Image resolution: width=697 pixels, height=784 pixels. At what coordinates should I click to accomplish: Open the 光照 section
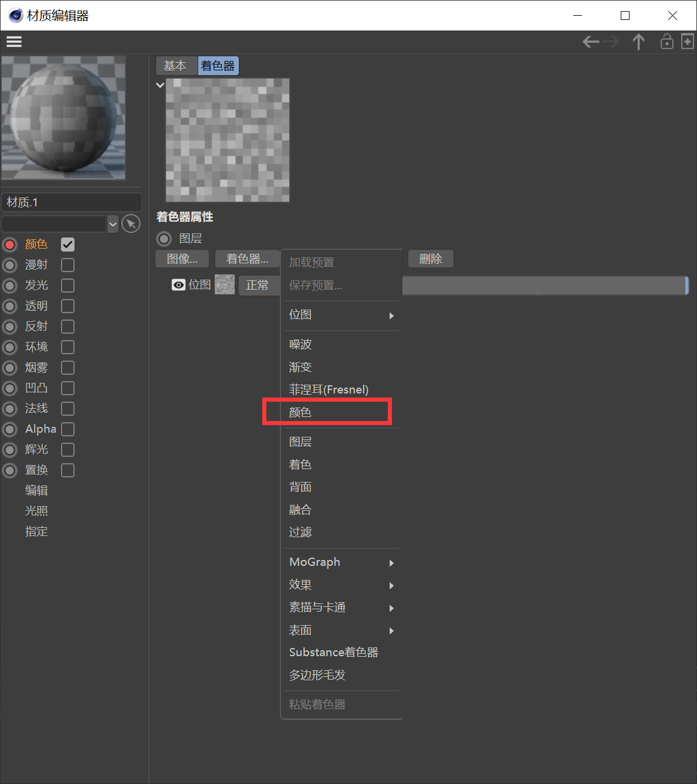(36, 511)
